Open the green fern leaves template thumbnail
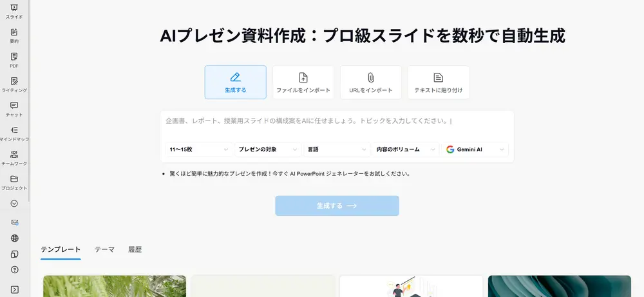The height and width of the screenshot is (297, 644). coord(115,286)
